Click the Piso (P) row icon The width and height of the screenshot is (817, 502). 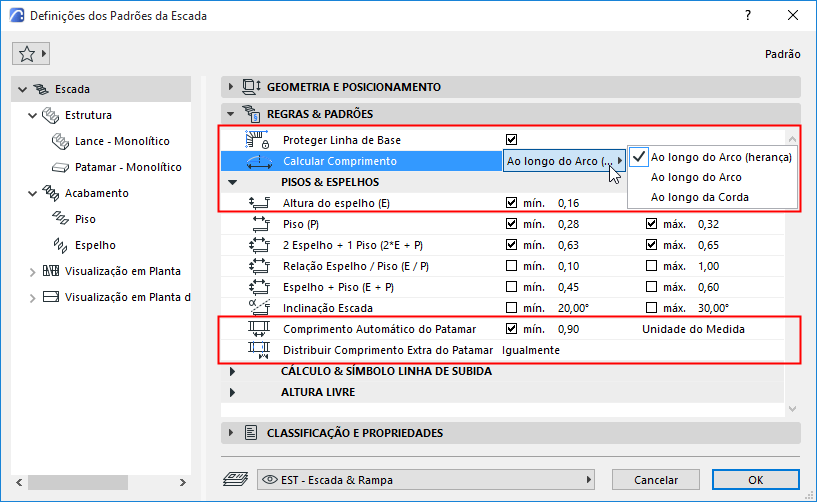point(261,224)
